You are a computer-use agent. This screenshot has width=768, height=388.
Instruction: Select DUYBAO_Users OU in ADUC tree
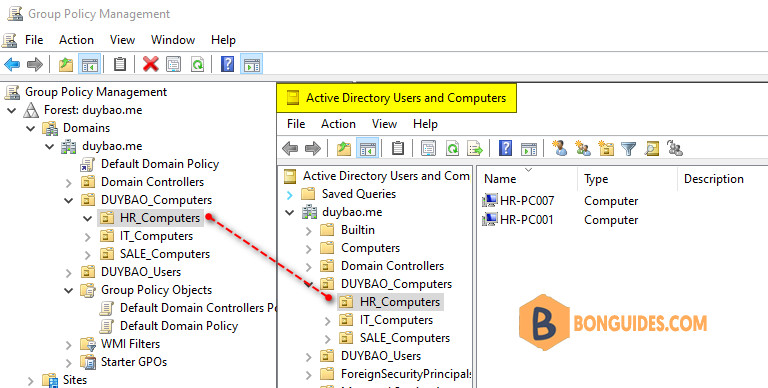pyautogui.click(x=381, y=356)
